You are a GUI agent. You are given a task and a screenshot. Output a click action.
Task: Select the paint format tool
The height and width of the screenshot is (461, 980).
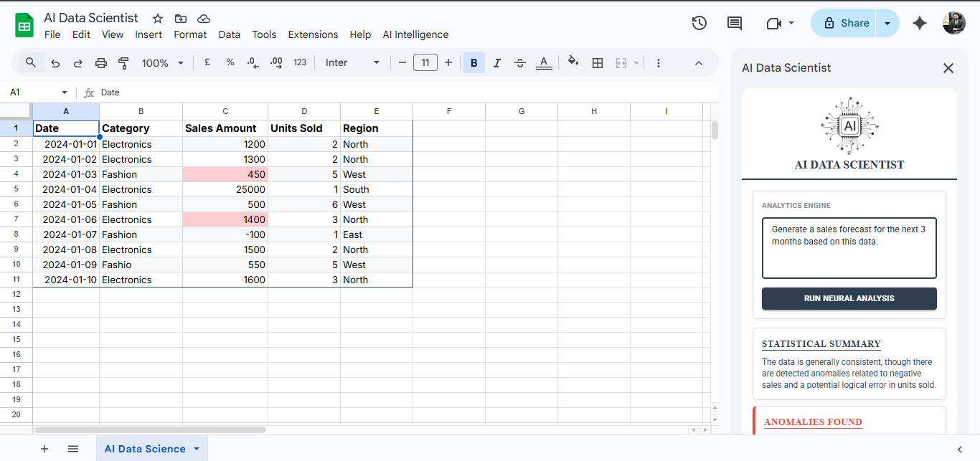(123, 62)
